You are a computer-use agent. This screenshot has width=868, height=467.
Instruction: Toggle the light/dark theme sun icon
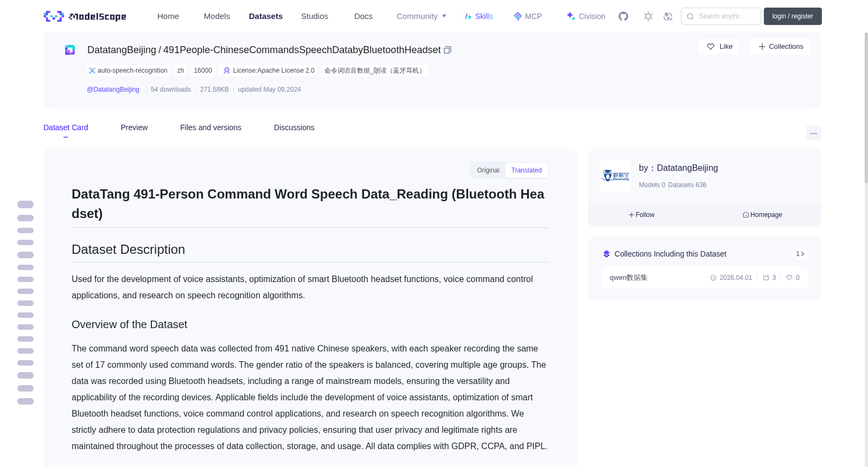(648, 16)
